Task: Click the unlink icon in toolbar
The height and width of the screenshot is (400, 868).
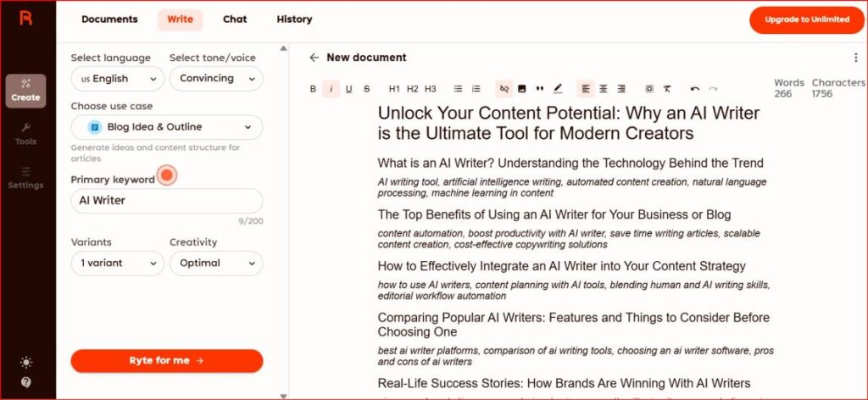Action: point(504,88)
